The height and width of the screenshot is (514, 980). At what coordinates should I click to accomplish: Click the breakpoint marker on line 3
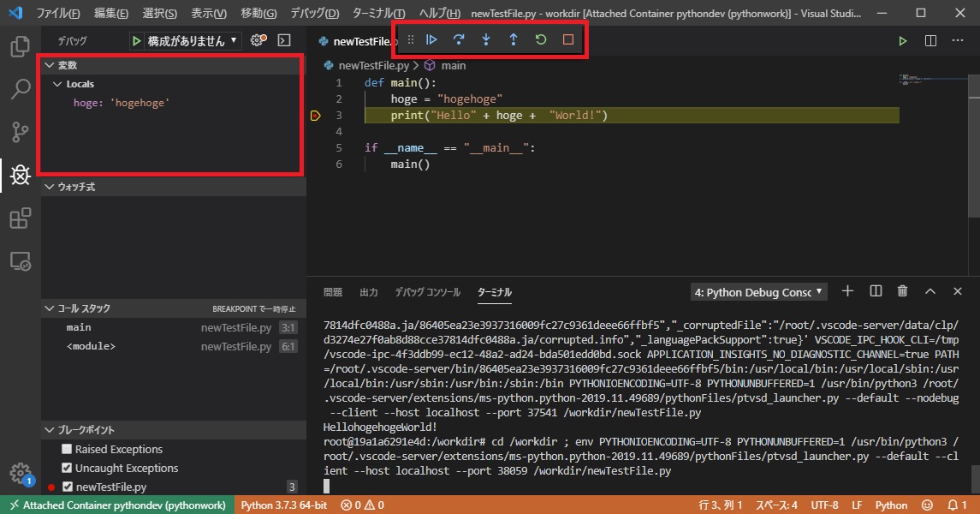tap(316, 115)
